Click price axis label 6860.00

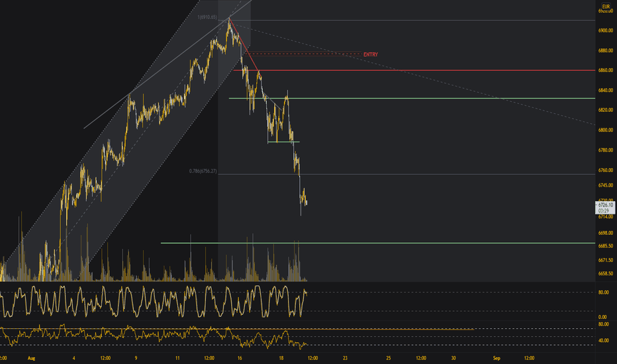[x=605, y=70]
